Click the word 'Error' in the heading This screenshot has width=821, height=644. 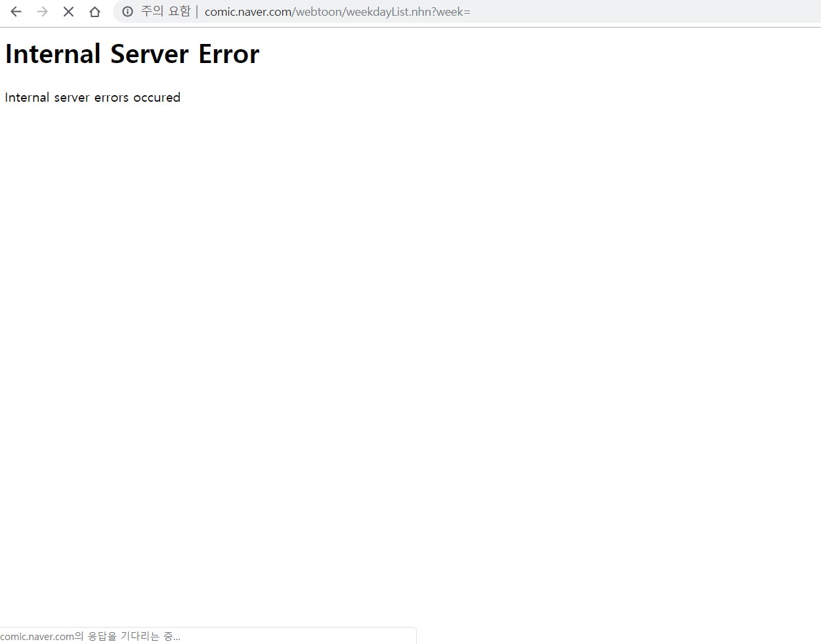coord(229,54)
